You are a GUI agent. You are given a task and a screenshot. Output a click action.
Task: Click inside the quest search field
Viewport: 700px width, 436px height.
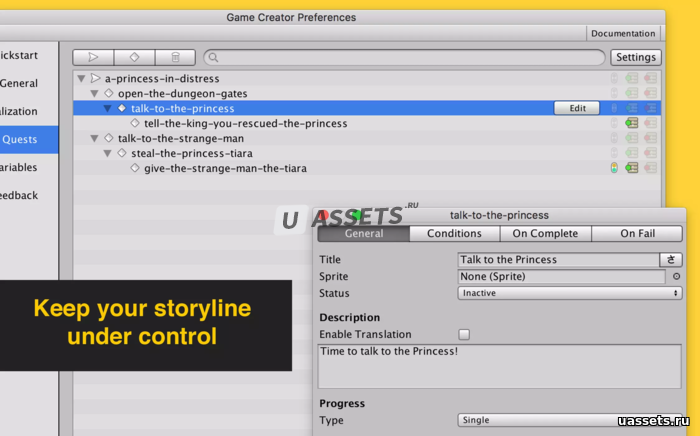pyautogui.click(x=404, y=57)
